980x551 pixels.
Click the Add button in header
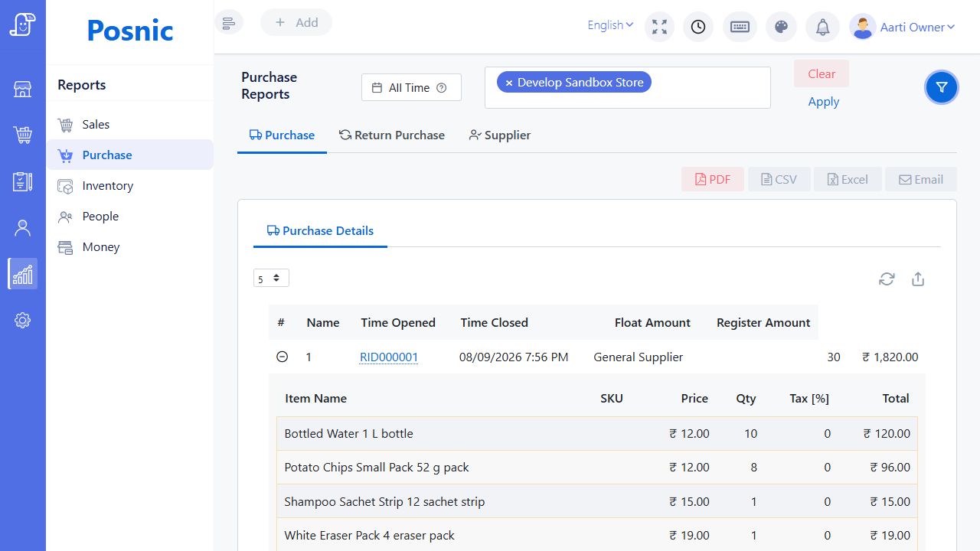click(296, 22)
